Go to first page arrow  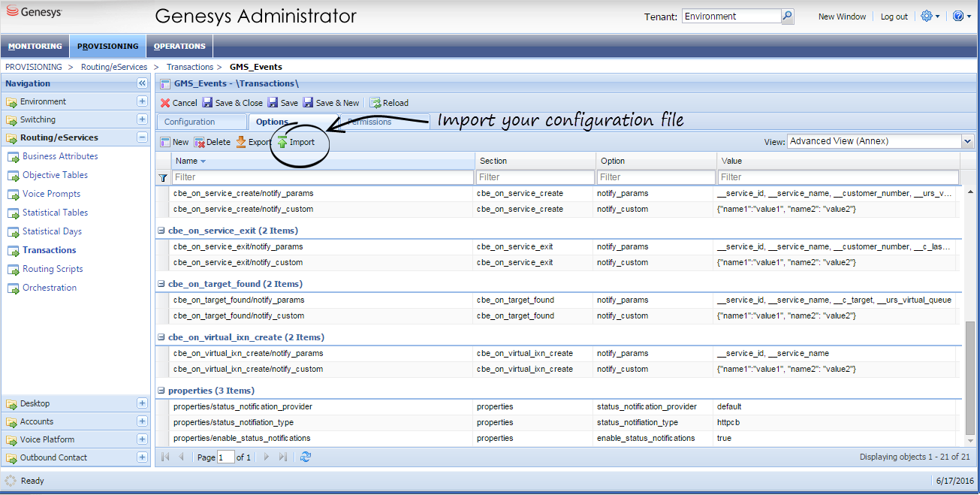point(165,457)
